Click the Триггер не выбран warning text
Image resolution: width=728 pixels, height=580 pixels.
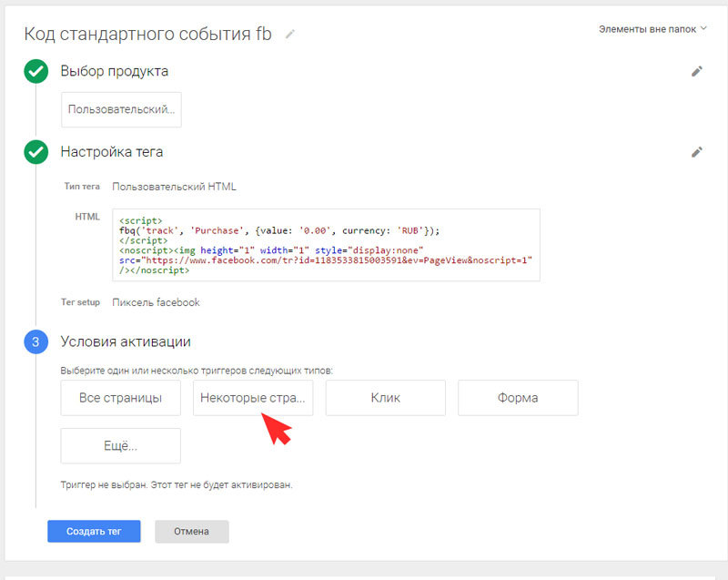pyautogui.click(x=177, y=484)
